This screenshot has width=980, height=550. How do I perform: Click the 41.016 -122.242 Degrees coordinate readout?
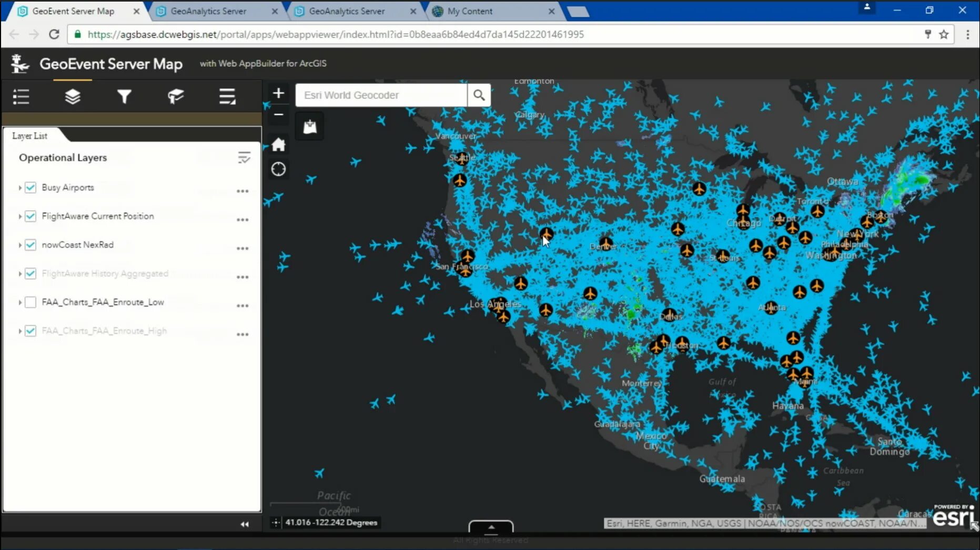pyautogui.click(x=331, y=523)
